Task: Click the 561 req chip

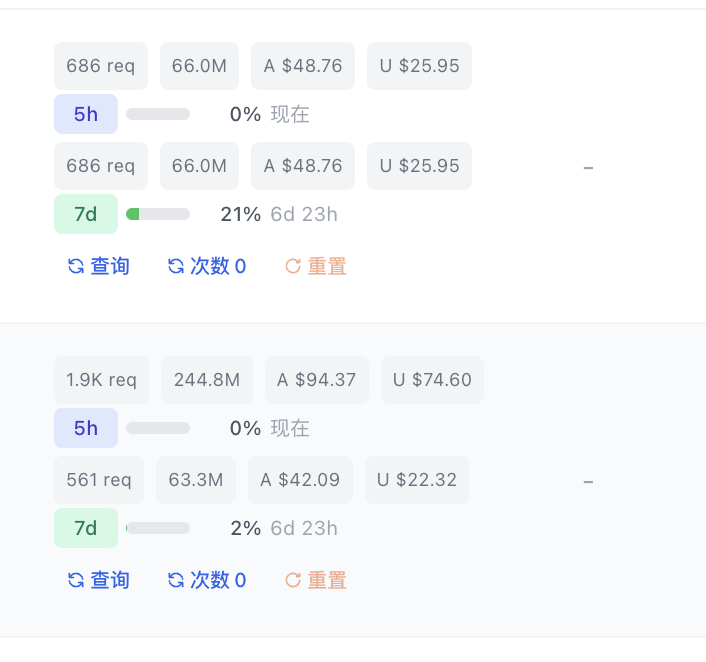Action: click(x=99, y=480)
